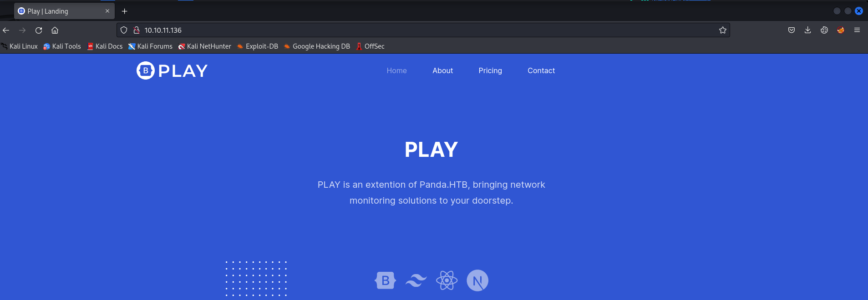Click the React logo icon
This screenshot has height=300, width=868.
(x=447, y=280)
